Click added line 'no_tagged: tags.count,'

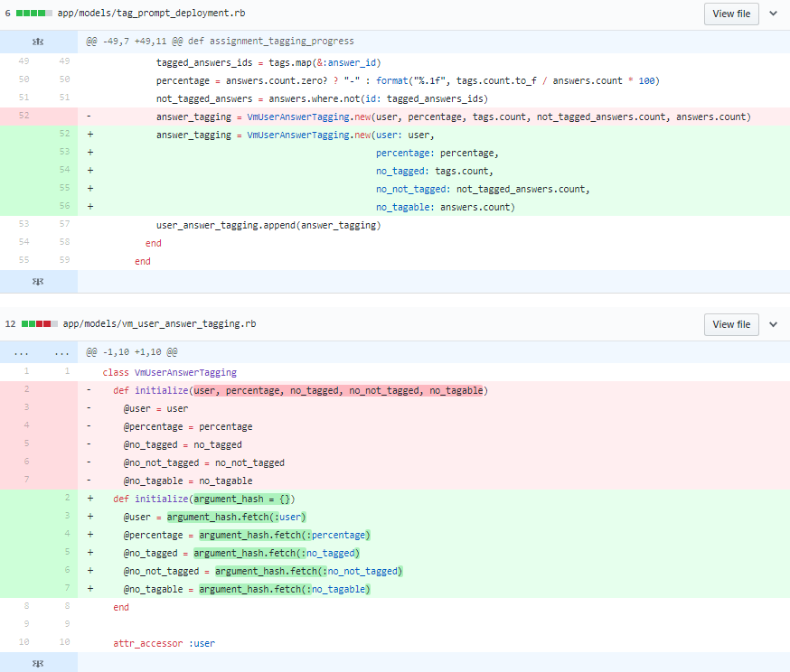pos(434,171)
